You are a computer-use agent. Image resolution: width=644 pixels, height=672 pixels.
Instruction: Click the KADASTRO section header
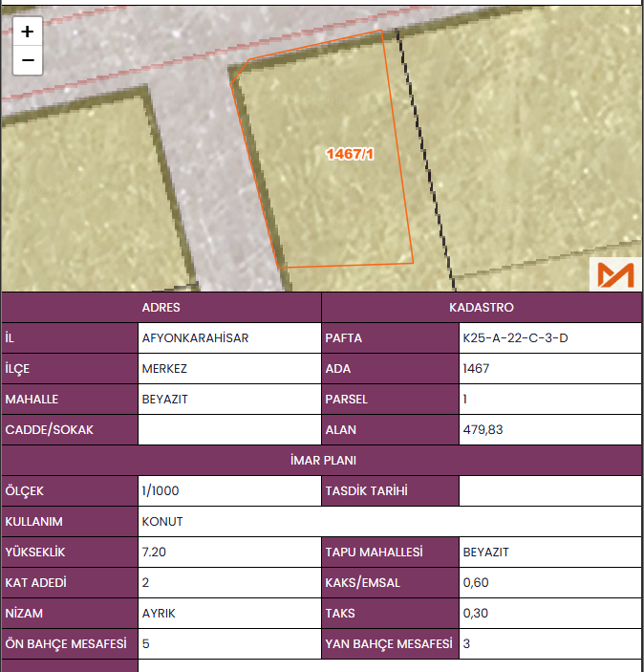click(x=482, y=308)
